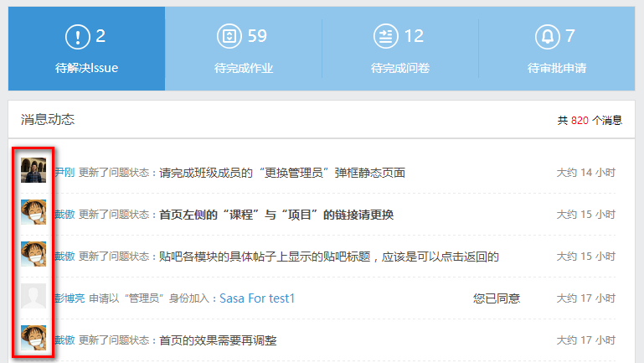The height and width of the screenshot is (363, 644).
Task: Click 尹刚's photo avatar
Action: 33,170
